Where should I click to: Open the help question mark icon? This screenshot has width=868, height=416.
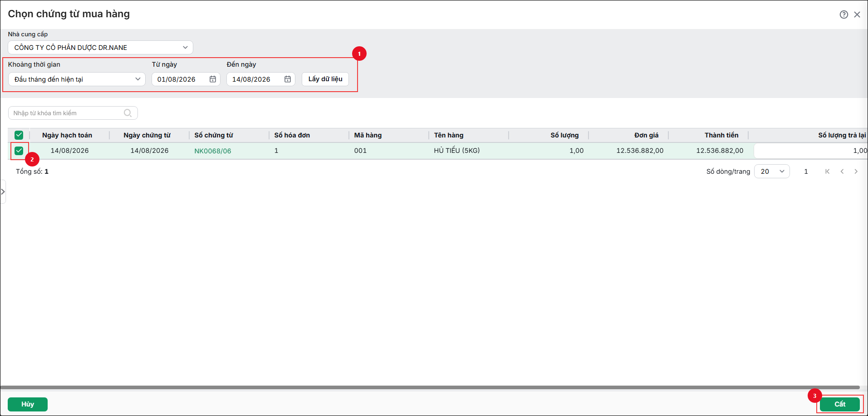coord(843,15)
